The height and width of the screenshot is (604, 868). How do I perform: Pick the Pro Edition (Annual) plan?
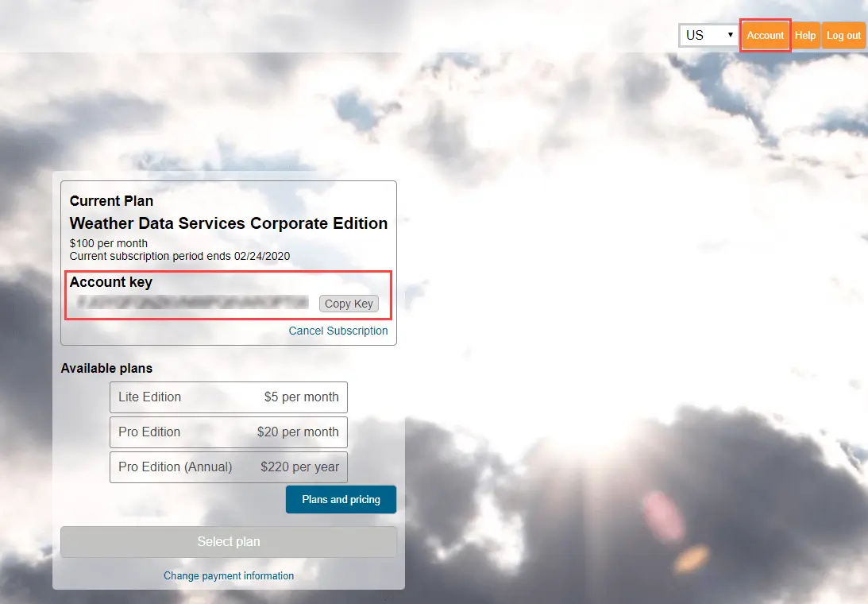point(229,467)
